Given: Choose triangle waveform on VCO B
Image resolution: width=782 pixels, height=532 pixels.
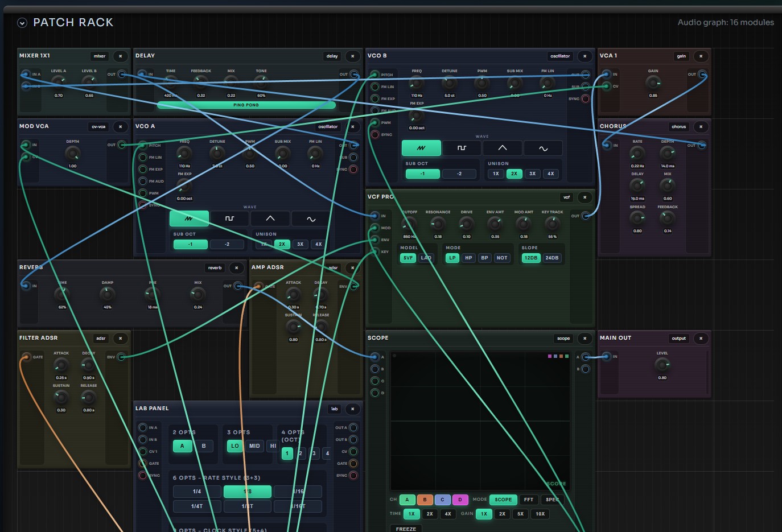Looking at the screenshot, I should point(503,148).
